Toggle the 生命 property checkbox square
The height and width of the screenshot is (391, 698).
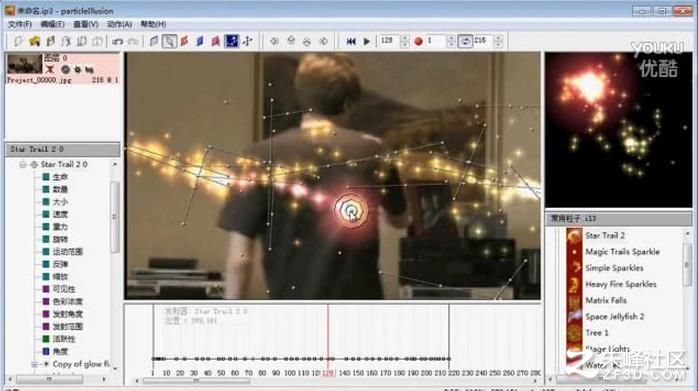click(45, 177)
